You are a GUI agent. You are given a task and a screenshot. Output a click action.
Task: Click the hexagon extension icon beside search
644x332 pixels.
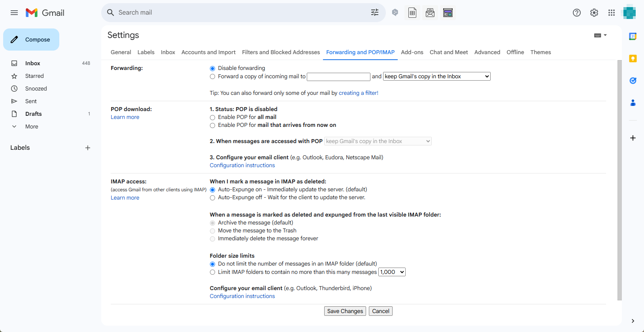(x=395, y=13)
